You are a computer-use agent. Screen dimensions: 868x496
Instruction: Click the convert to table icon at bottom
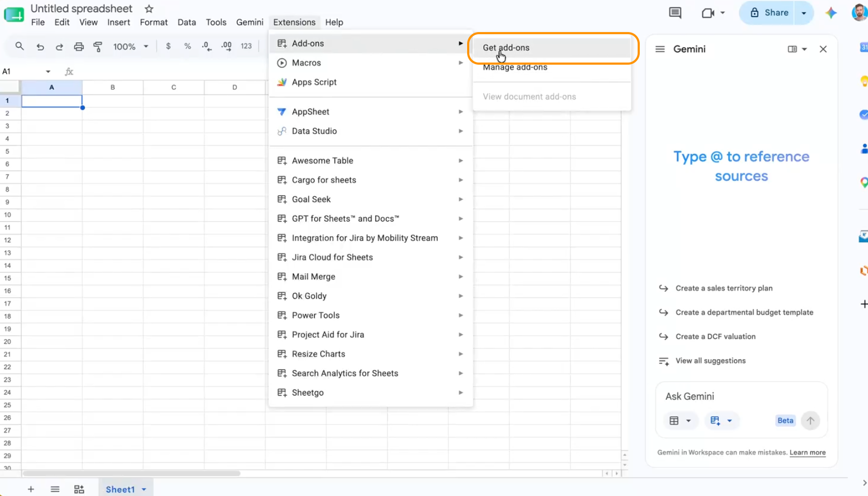79,489
